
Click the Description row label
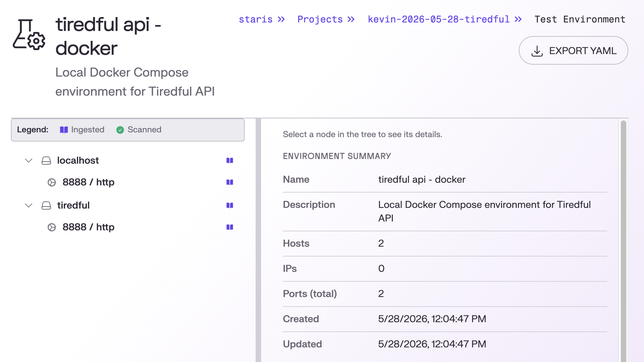[x=309, y=205]
